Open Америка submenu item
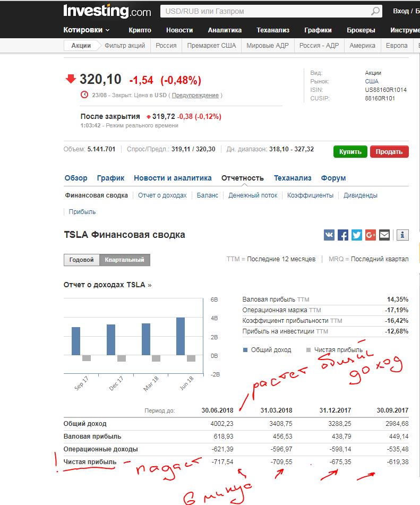This screenshot has height=505, width=420. 362,46
